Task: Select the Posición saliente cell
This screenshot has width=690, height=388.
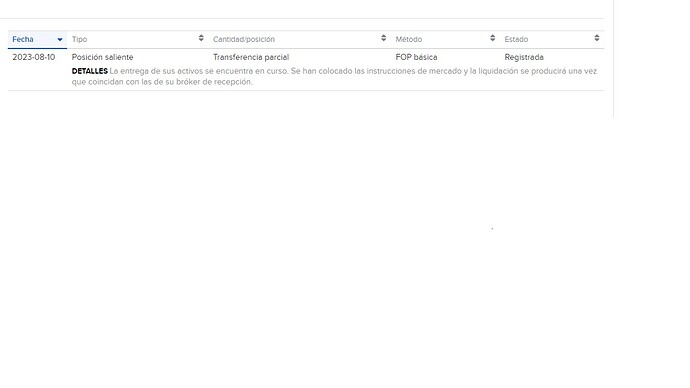Action: point(103,57)
